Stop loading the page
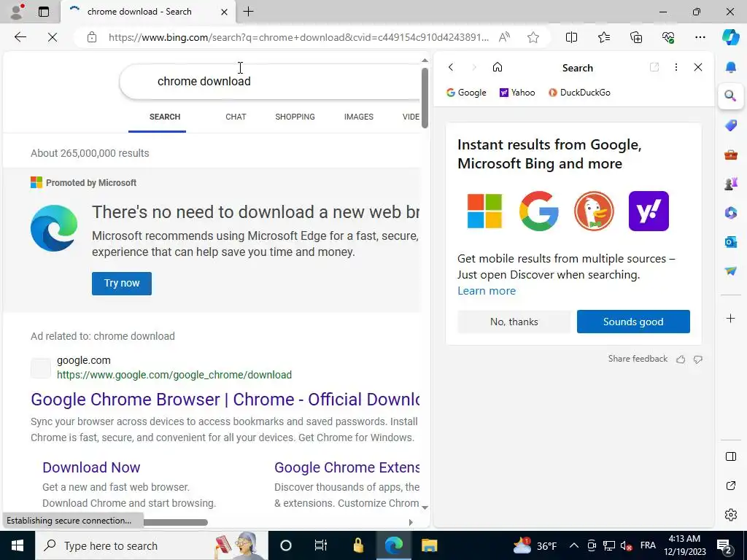This screenshot has height=560, width=747. [x=53, y=37]
